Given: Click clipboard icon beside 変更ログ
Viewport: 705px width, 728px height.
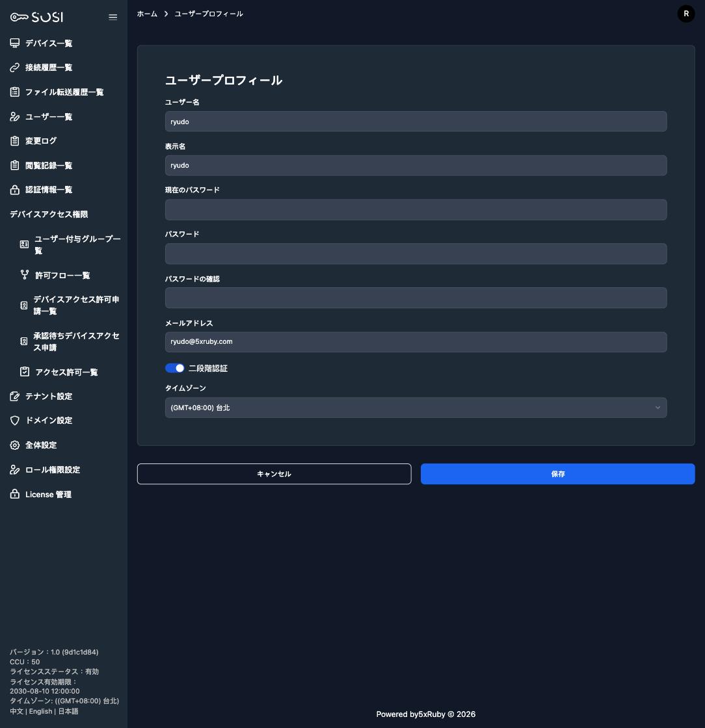Looking at the screenshot, I should click(15, 140).
